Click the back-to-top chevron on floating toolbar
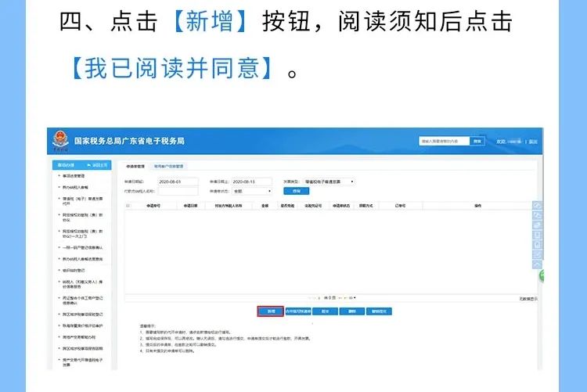 pos(537,264)
